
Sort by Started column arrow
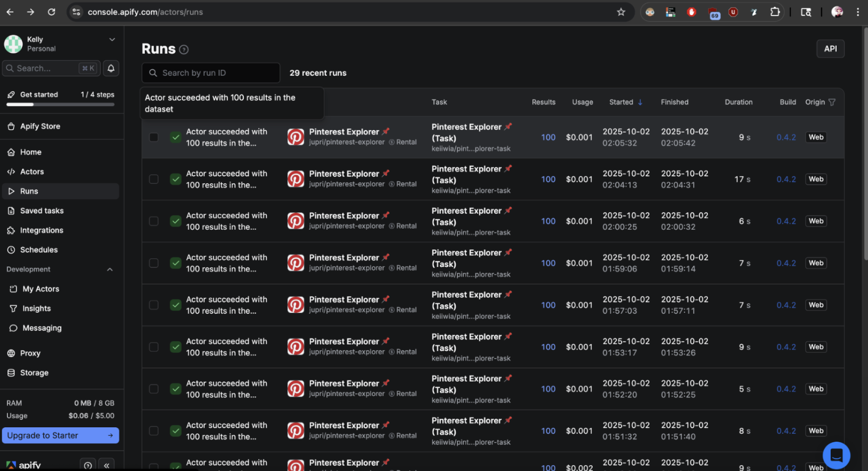[640, 102]
